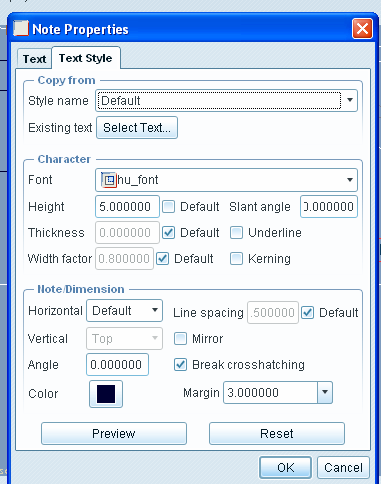The image size is (381, 484).
Task: Confirm with the OK button
Action: [285, 468]
